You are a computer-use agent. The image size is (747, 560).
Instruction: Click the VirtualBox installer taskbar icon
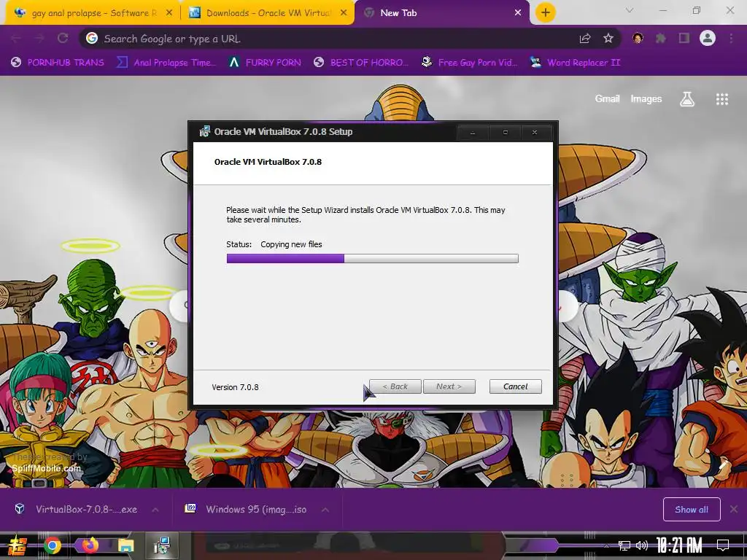(x=162, y=545)
